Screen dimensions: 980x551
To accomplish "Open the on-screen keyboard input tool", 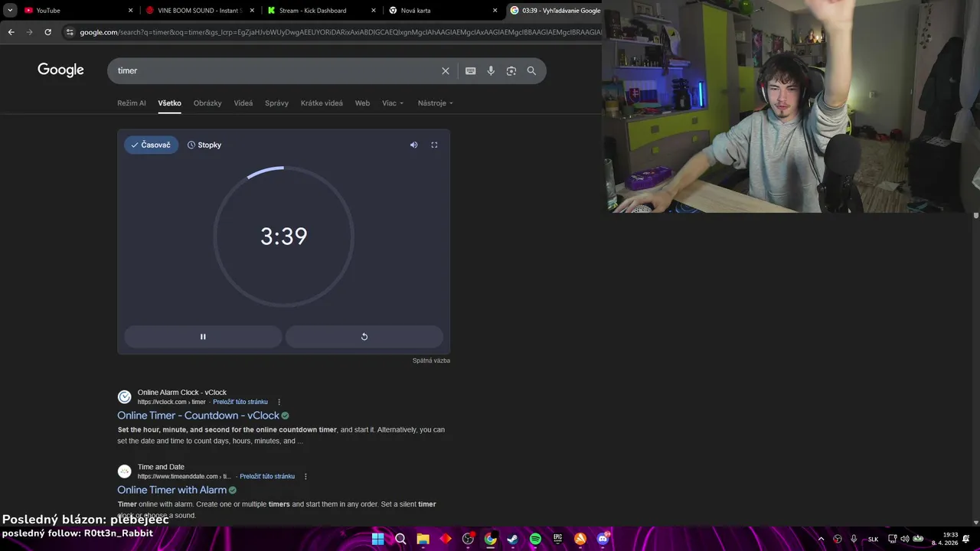I will (470, 70).
